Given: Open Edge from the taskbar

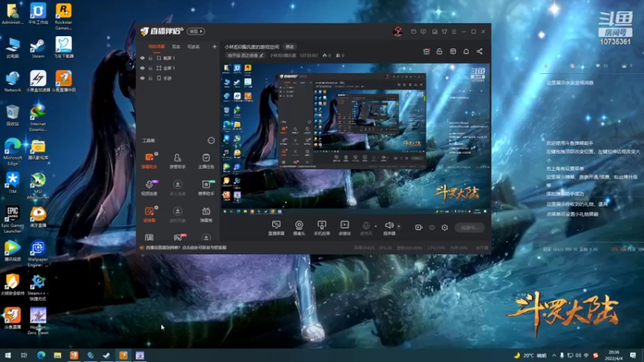Looking at the screenshot, I should (x=41, y=356).
